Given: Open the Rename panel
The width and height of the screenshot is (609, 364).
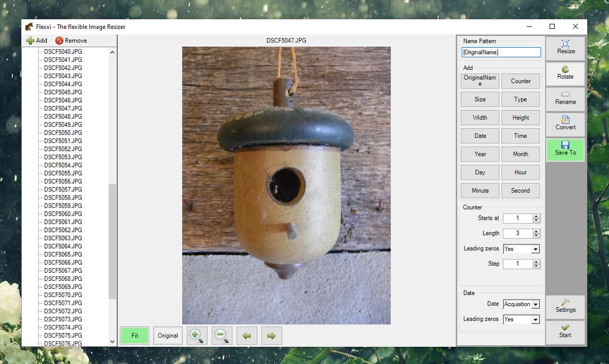Looking at the screenshot, I should pos(565,99).
